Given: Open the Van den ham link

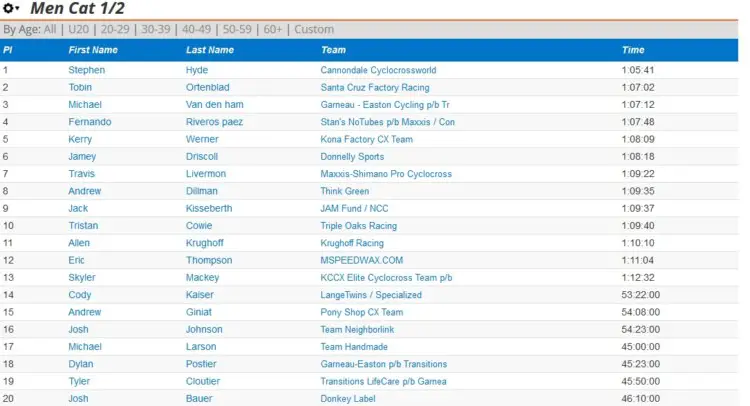Looking at the screenshot, I should point(214,104).
